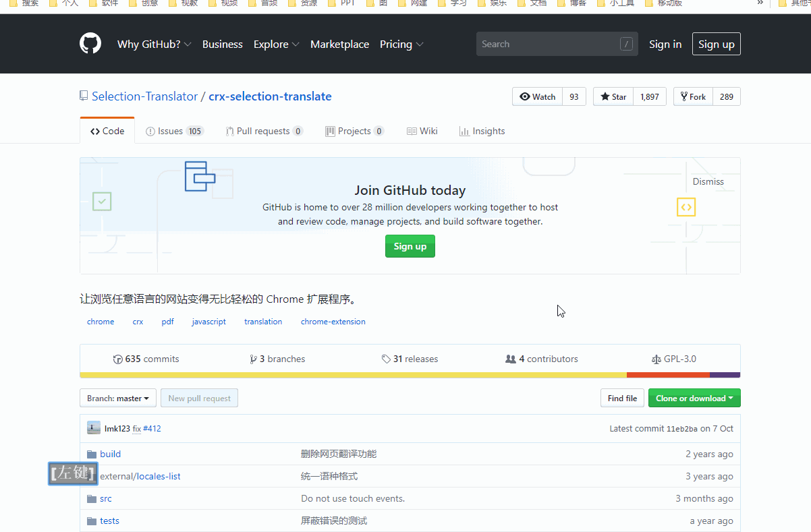
Task: Click the green Sign up banner button
Action: click(x=410, y=246)
